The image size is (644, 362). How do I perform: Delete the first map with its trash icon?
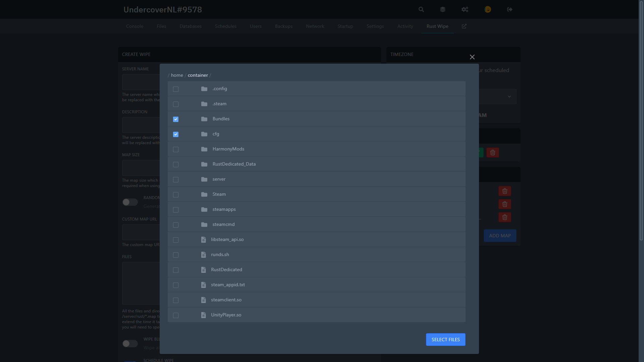[504, 191]
